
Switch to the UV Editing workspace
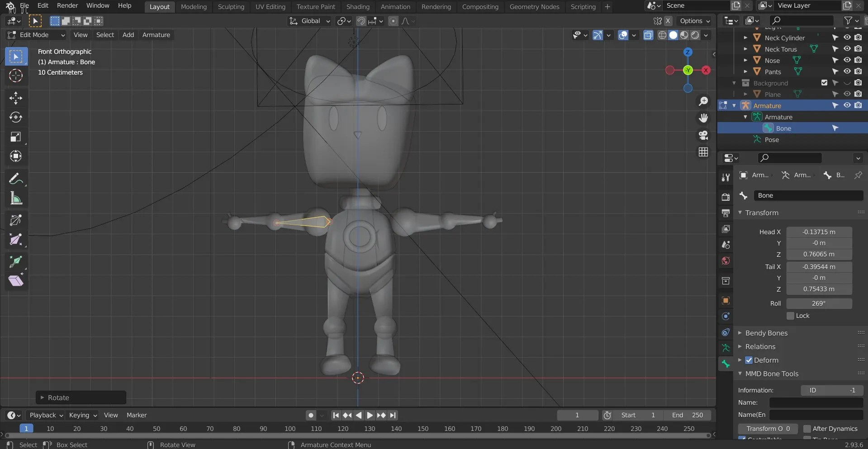(270, 6)
